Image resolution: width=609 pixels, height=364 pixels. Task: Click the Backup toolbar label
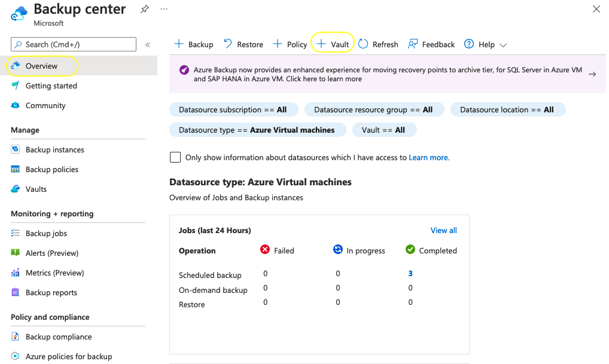pos(201,45)
